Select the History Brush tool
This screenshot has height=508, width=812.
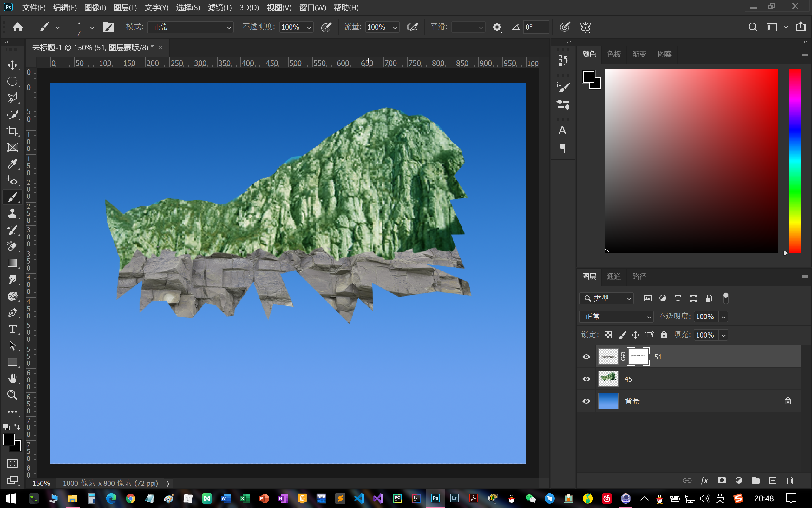12,230
